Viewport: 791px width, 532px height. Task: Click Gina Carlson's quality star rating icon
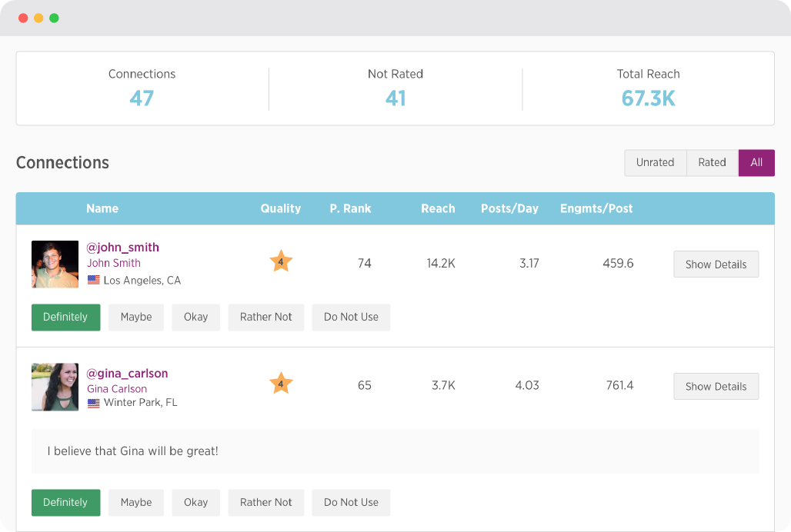(x=281, y=384)
